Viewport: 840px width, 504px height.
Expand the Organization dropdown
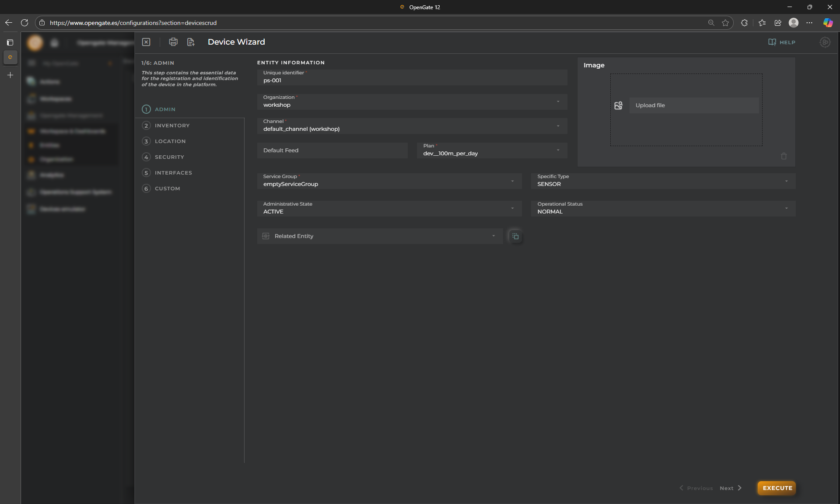pos(558,101)
